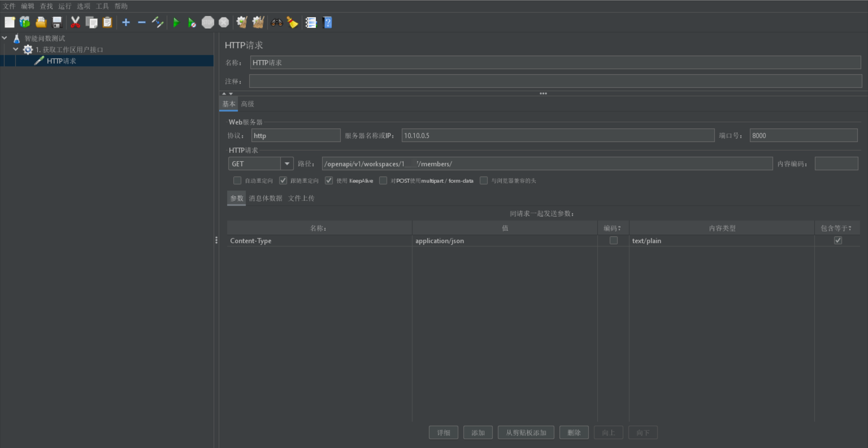Clear current results with broom icon
Viewport: 868px width, 448px height.
242,23
